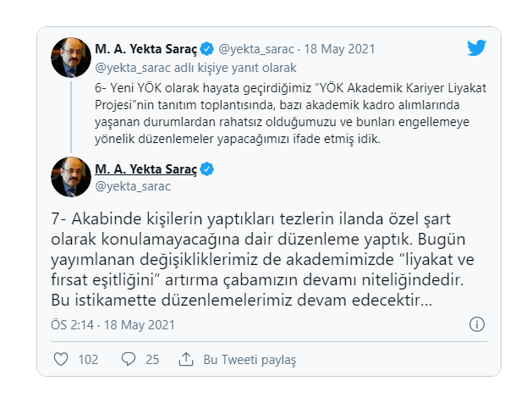Click verified badge next to underlined name

coord(207,169)
